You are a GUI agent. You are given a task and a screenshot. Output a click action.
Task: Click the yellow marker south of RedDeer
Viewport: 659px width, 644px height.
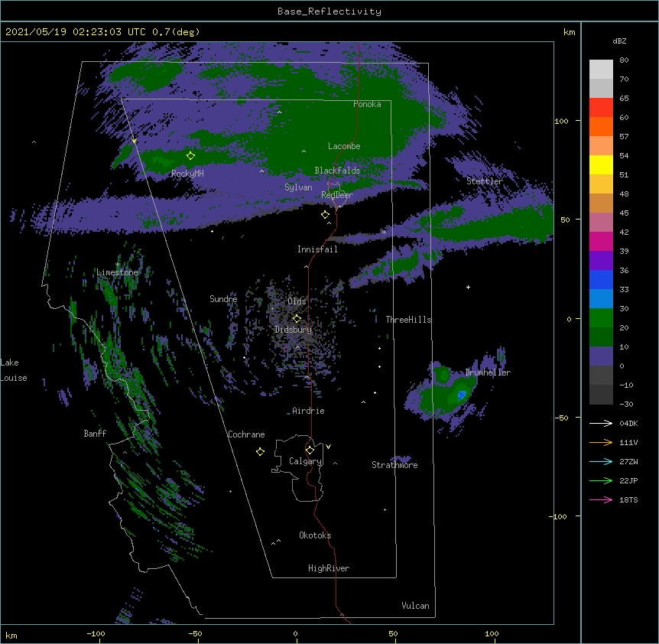pyautogui.click(x=325, y=215)
